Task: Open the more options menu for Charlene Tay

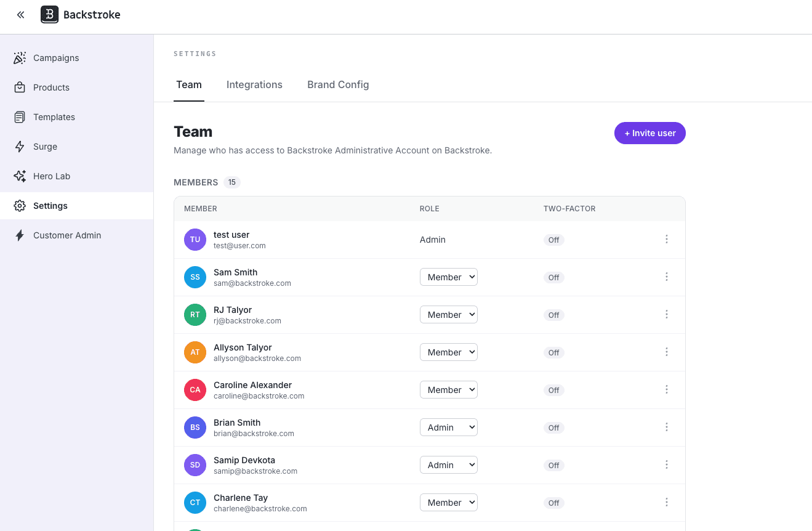Action: tap(667, 502)
